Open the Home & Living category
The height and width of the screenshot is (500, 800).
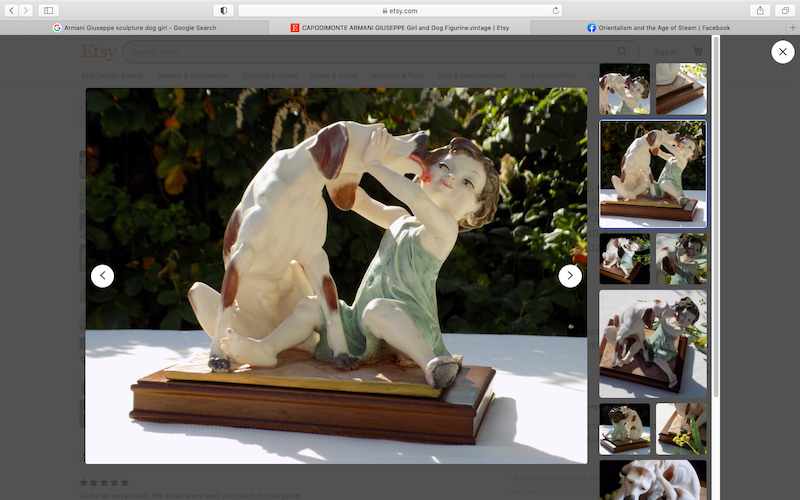tap(334, 76)
